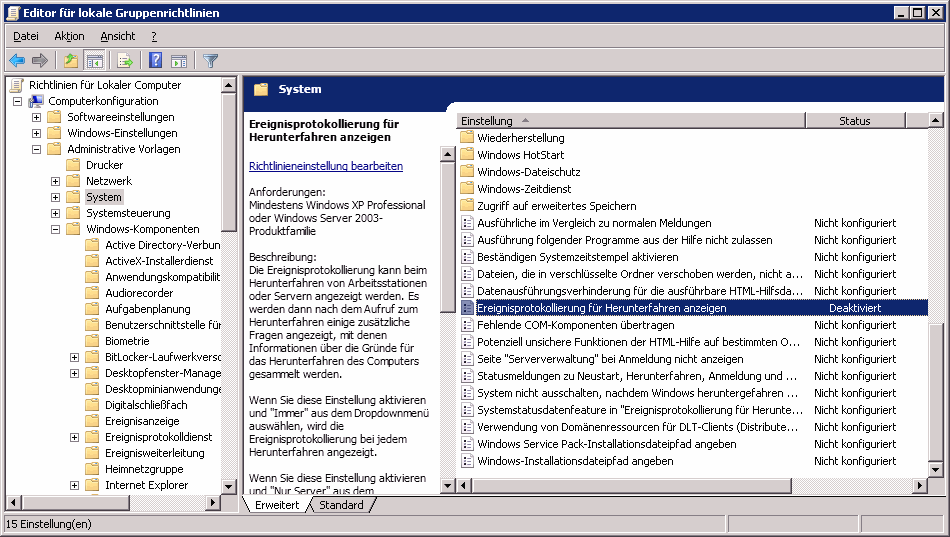
Task: Expand the Internet Explorer tree node
Action: pyautogui.click(x=75, y=485)
